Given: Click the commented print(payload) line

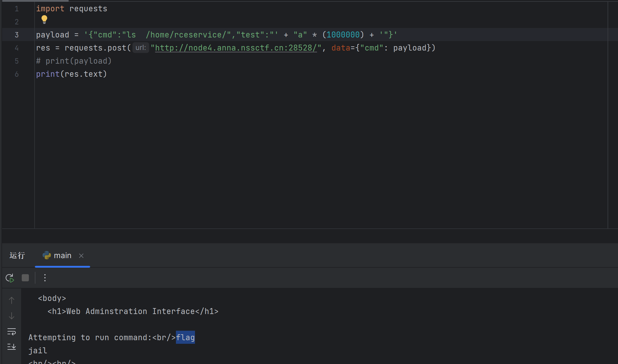Looking at the screenshot, I should coord(74,61).
